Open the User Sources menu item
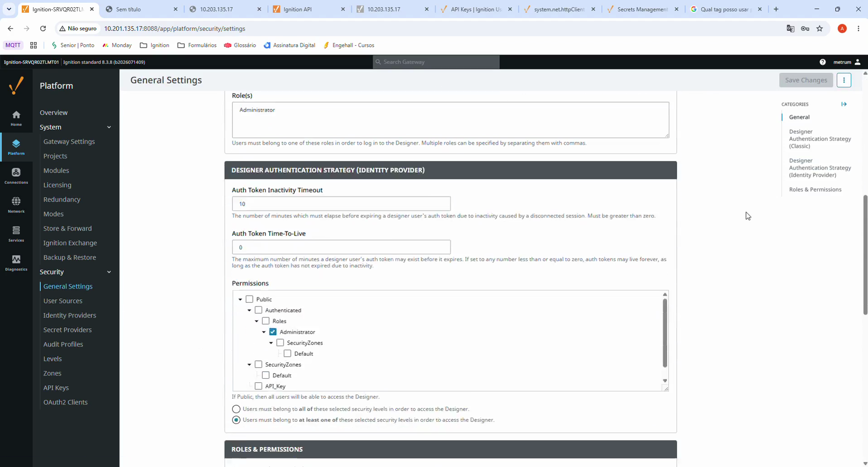868x467 pixels. pyautogui.click(x=63, y=301)
